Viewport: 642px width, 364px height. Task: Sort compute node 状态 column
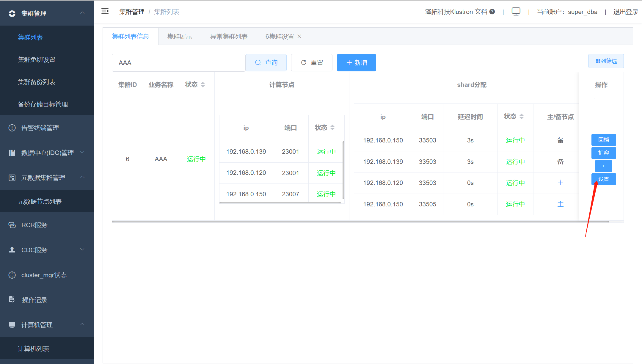pyautogui.click(x=332, y=128)
